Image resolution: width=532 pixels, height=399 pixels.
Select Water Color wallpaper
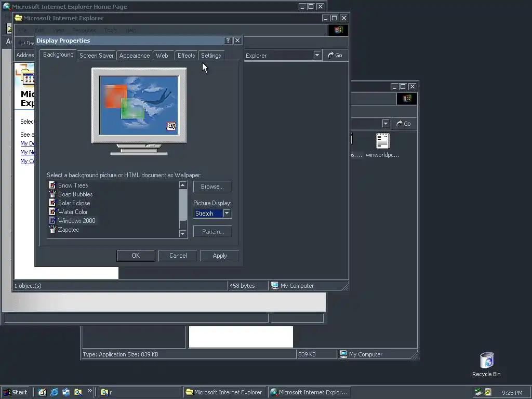tap(73, 212)
